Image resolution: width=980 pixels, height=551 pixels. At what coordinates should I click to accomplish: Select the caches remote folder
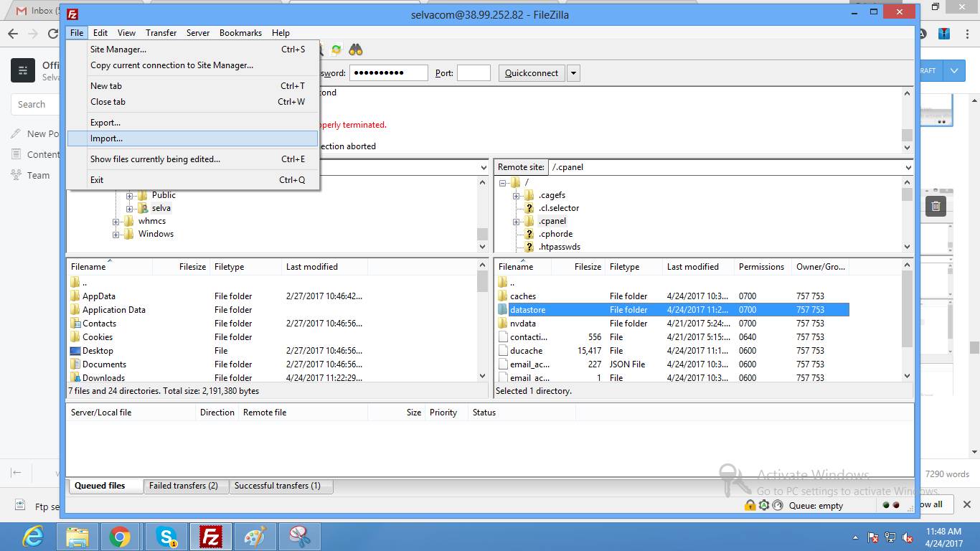(x=523, y=296)
